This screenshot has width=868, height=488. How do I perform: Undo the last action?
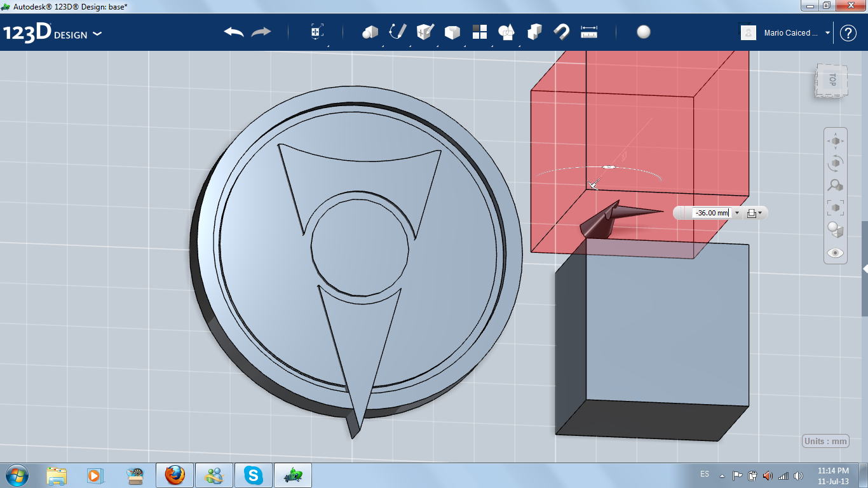[x=234, y=32]
